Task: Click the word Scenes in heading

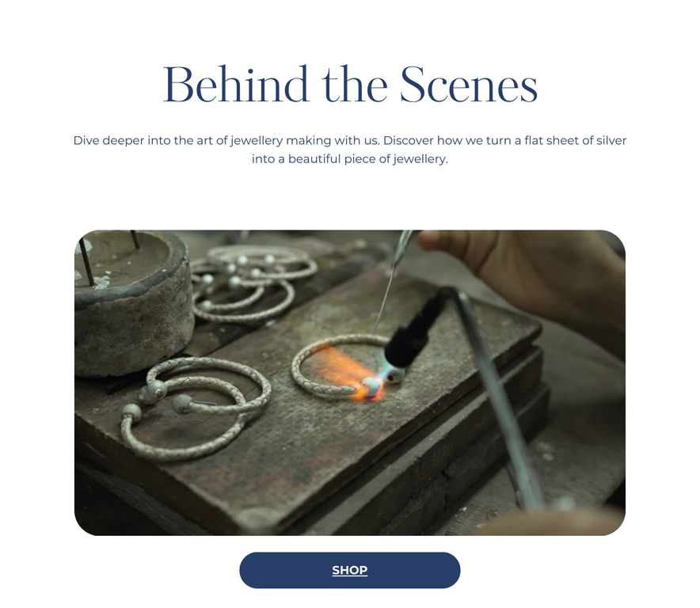Action: click(x=469, y=85)
